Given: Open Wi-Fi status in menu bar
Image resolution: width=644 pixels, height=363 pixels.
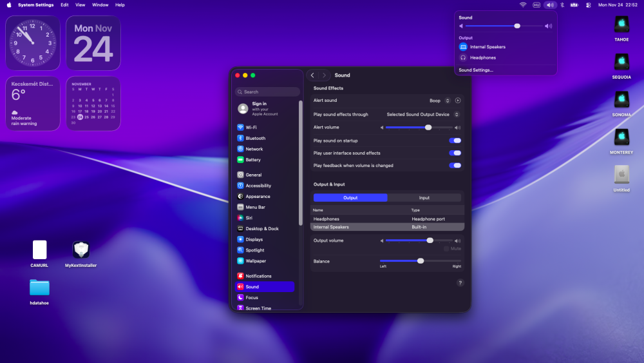Looking at the screenshot, I should click(x=523, y=5).
